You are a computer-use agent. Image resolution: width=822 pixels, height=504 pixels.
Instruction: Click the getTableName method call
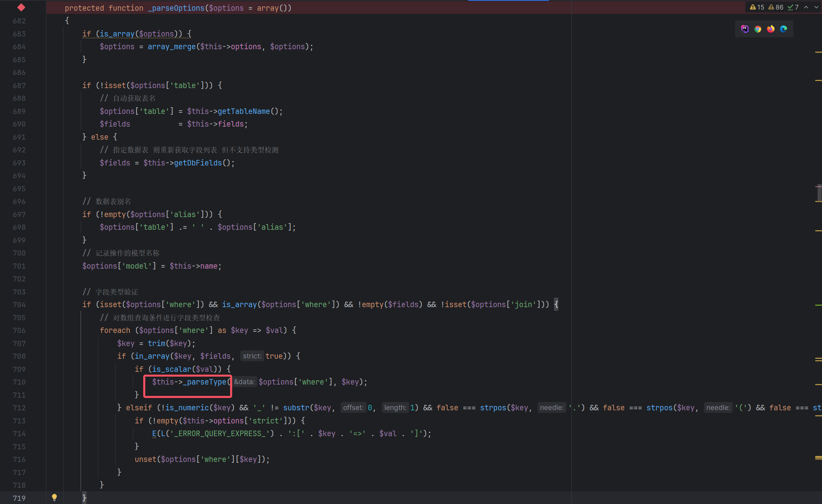[x=244, y=111]
